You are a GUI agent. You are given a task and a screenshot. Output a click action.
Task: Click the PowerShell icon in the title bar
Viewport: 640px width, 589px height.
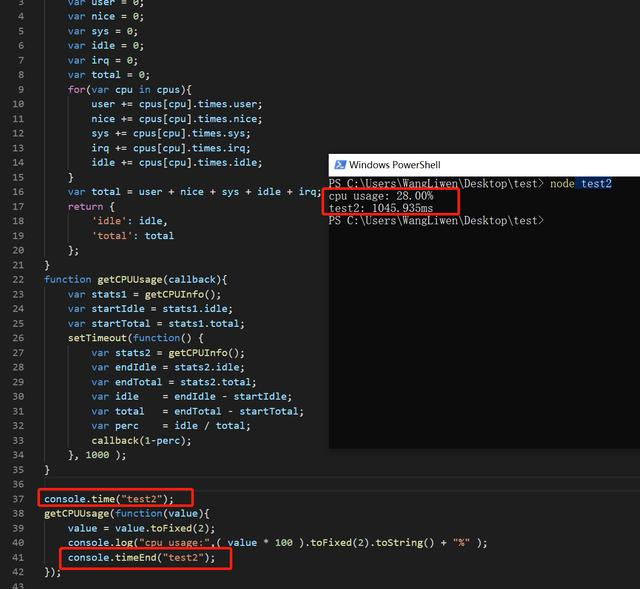pyautogui.click(x=340, y=165)
